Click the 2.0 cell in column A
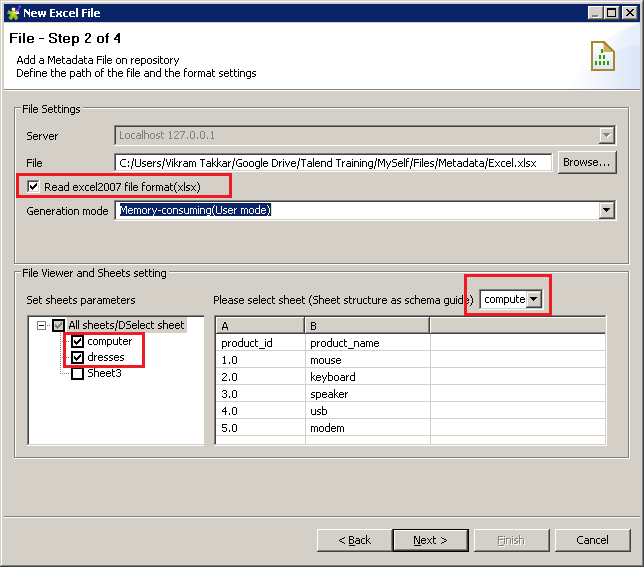This screenshot has width=644, height=567. coord(260,377)
